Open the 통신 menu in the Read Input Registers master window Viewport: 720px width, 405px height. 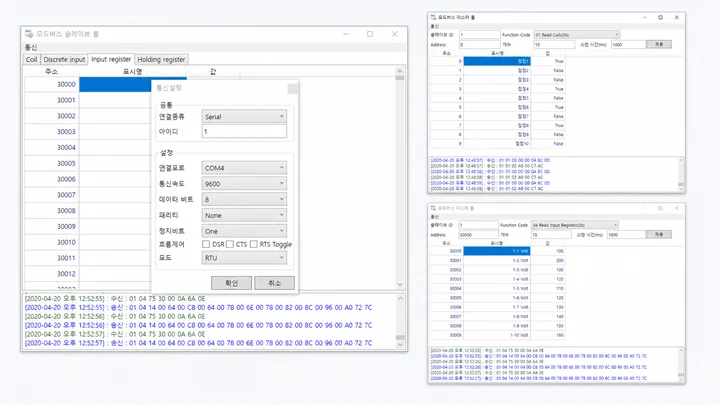[434, 217]
